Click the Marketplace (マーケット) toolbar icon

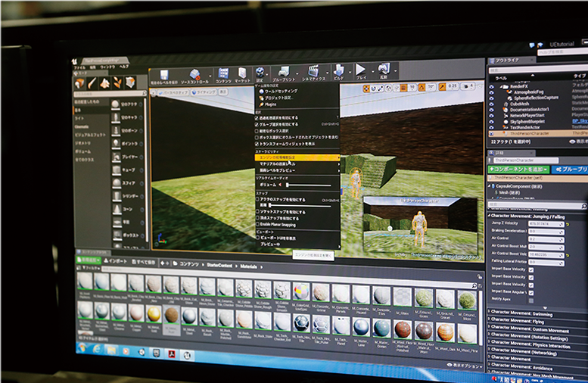tap(242, 73)
